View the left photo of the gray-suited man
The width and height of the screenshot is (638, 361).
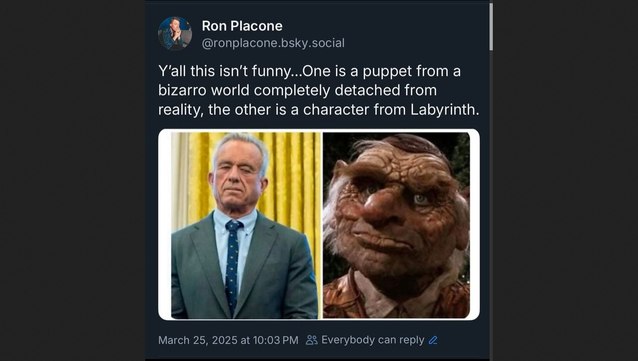pos(246,225)
